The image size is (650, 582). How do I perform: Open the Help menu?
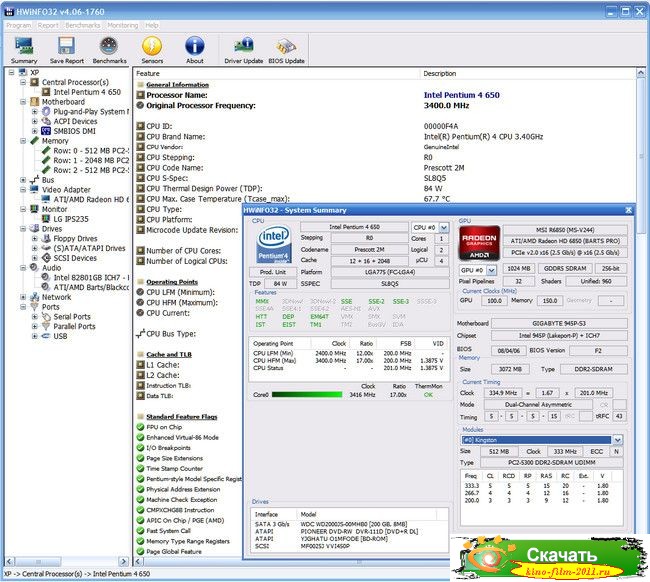[x=152, y=25]
